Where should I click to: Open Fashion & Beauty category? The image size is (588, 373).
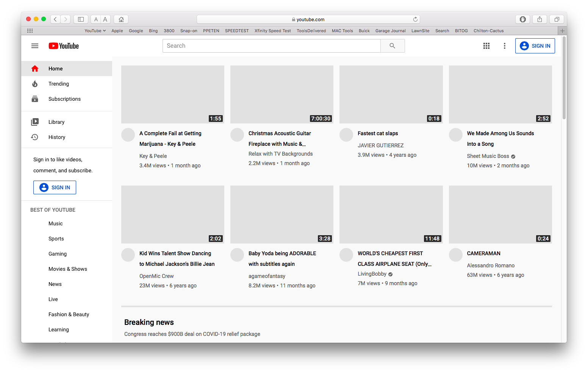click(69, 314)
